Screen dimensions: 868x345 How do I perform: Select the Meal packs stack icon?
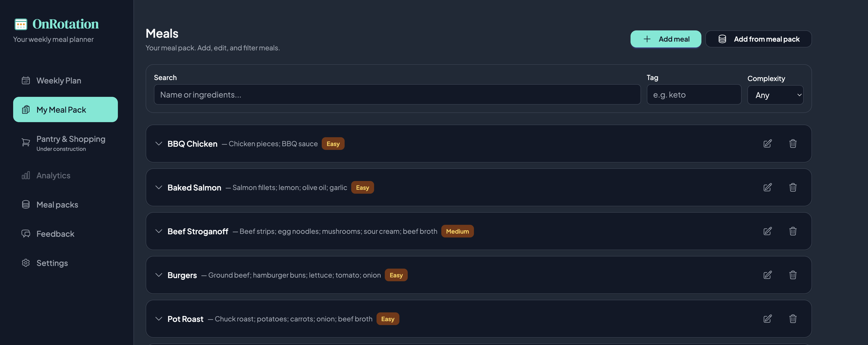click(26, 204)
